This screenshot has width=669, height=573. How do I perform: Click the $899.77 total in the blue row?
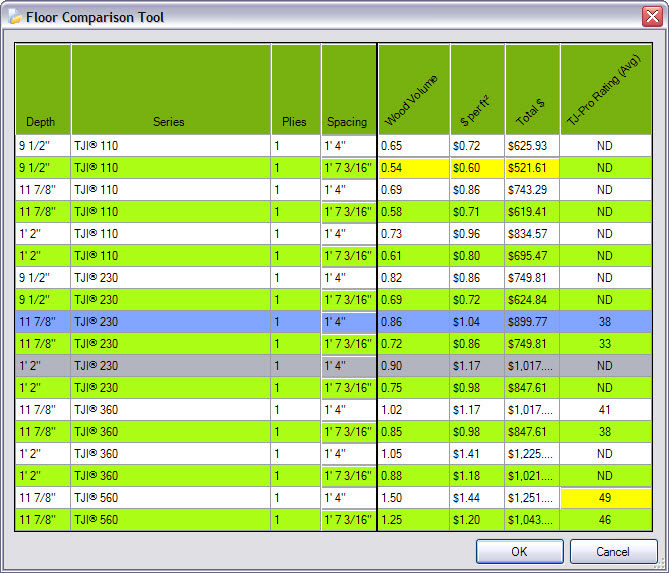(x=532, y=322)
